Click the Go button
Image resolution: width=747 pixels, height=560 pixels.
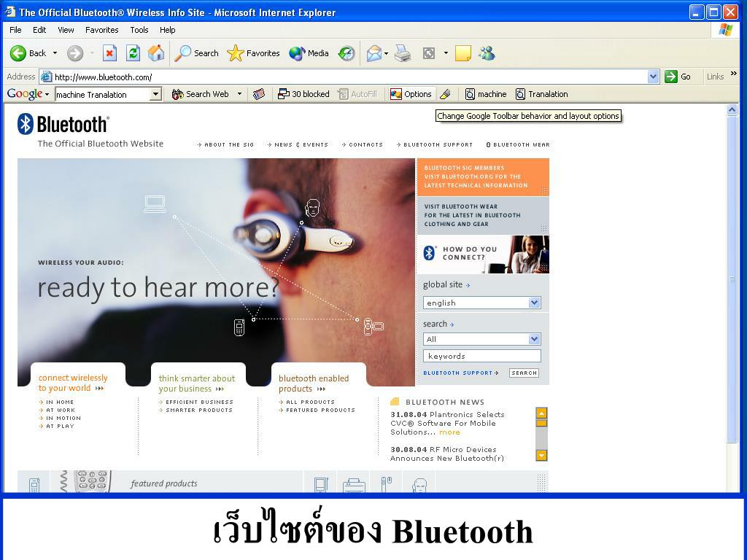pyautogui.click(x=678, y=77)
